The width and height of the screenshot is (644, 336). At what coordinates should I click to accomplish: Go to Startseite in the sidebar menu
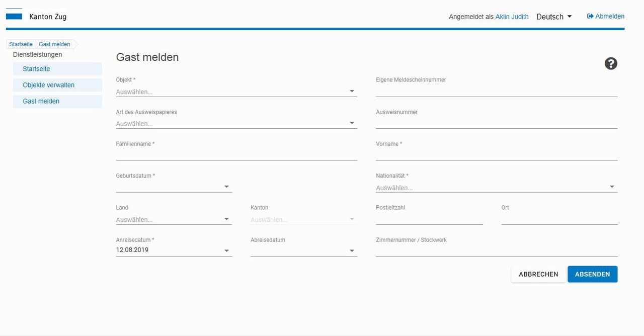(x=36, y=69)
